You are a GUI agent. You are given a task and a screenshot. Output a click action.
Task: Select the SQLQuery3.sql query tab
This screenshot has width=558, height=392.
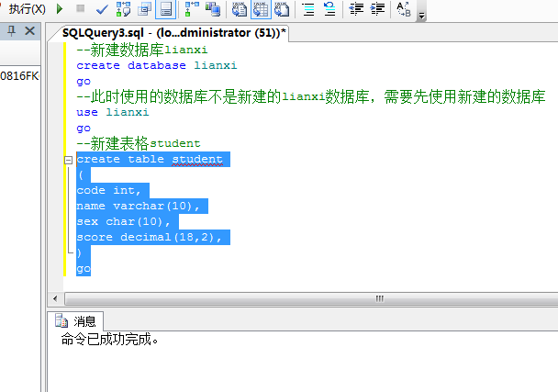coord(173,33)
